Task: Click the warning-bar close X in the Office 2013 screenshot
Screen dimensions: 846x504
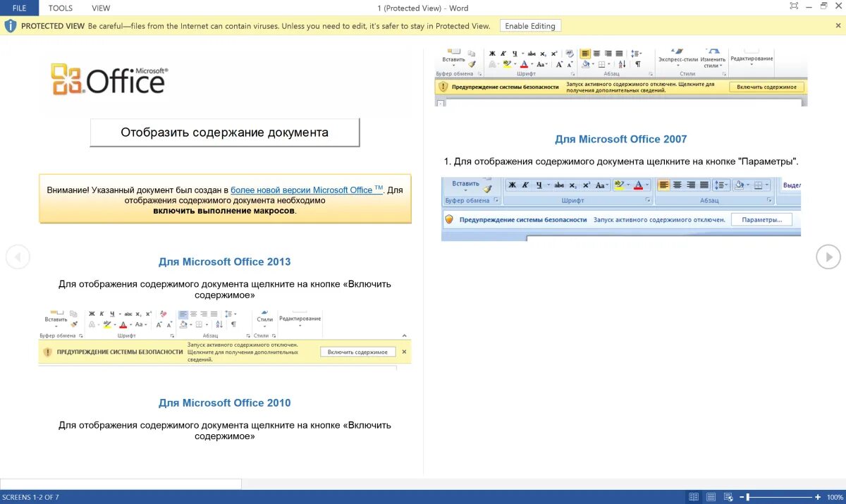Action: click(404, 351)
